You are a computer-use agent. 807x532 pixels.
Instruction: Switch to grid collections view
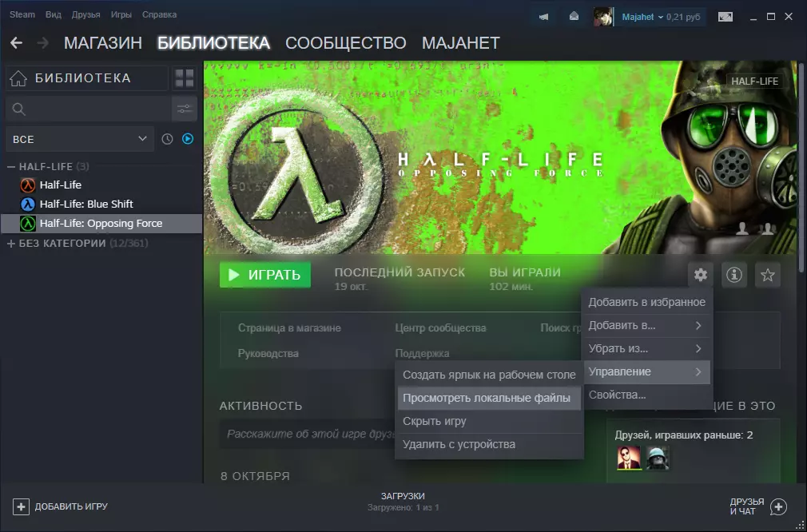(x=185, y=78)
